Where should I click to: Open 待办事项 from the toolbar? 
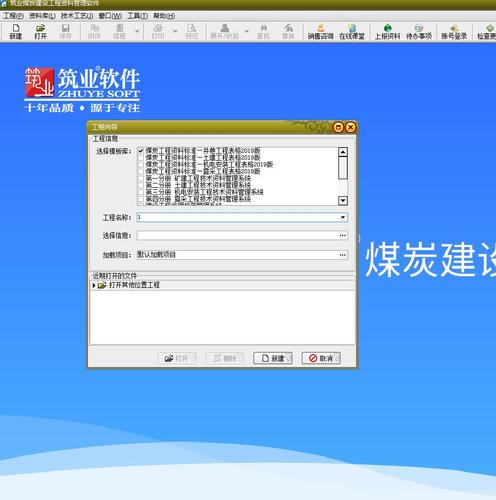click(419, 32)
